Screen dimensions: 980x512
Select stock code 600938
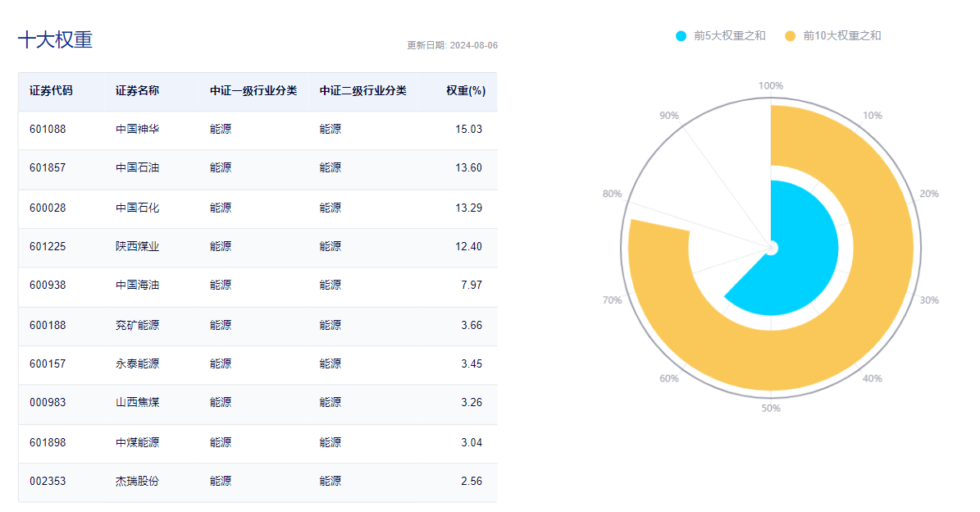tap(48, 286)
